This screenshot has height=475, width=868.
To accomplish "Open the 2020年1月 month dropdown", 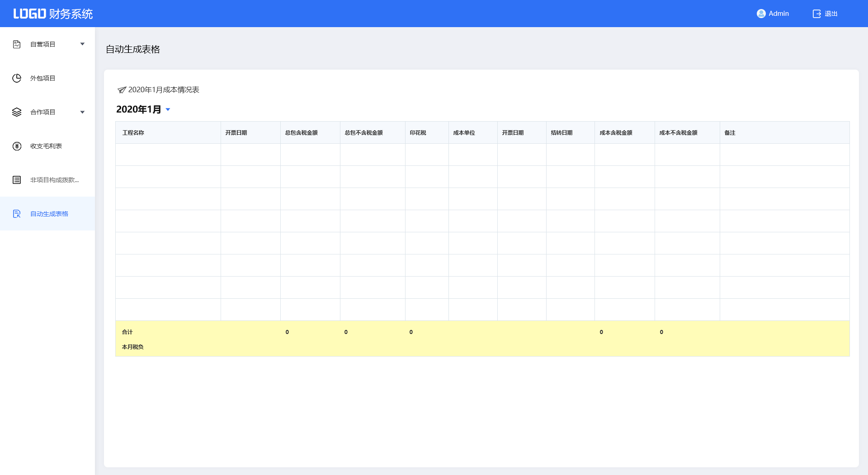I will pyautogui.click(x=168, y=109).
